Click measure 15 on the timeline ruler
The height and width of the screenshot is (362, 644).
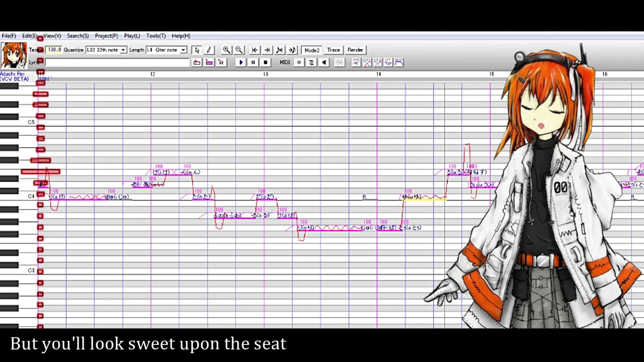coord(492,74)
